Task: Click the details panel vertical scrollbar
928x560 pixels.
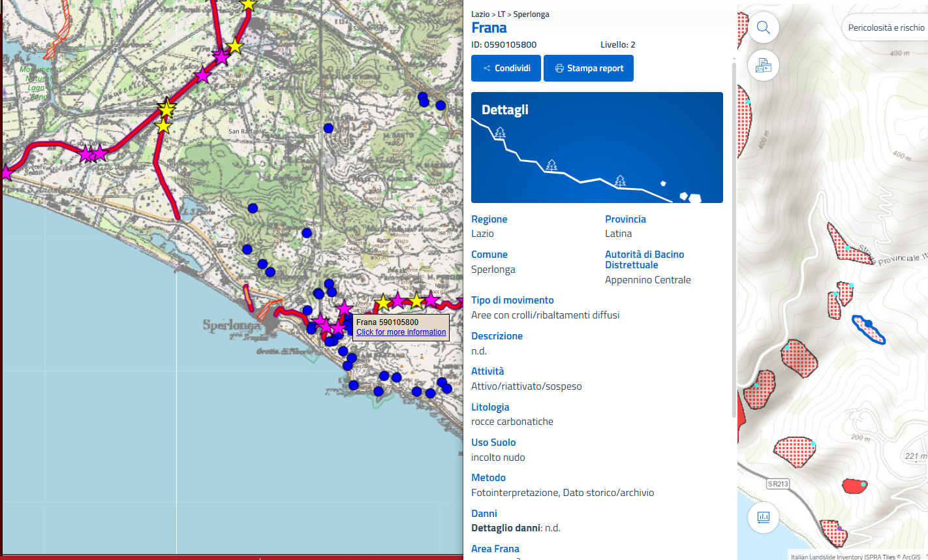Action: 734,241
